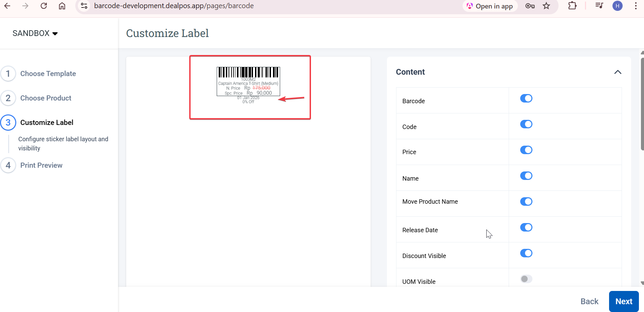The image size is (644, 312).
Task: Click the 'Discount Visible' label
Action: pyautogui.click(x=424, y=256)
